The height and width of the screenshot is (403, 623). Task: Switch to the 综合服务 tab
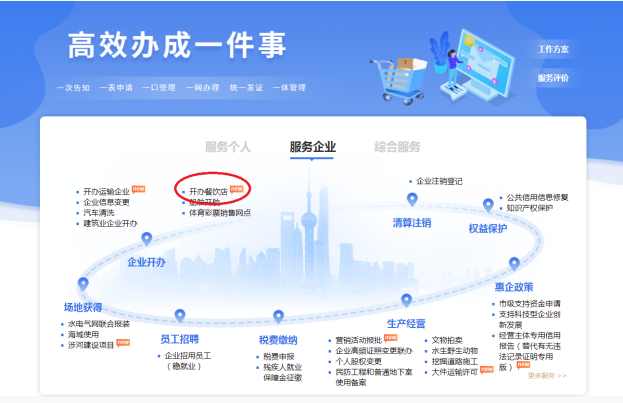point(397,147)
